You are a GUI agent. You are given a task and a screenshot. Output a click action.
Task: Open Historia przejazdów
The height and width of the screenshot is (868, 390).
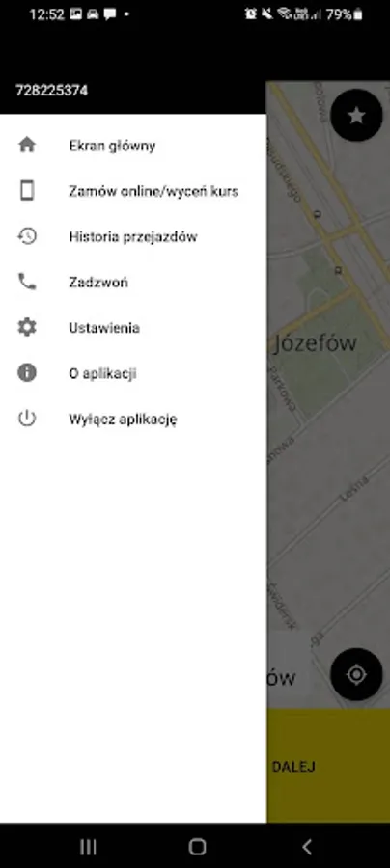point(133,236)
